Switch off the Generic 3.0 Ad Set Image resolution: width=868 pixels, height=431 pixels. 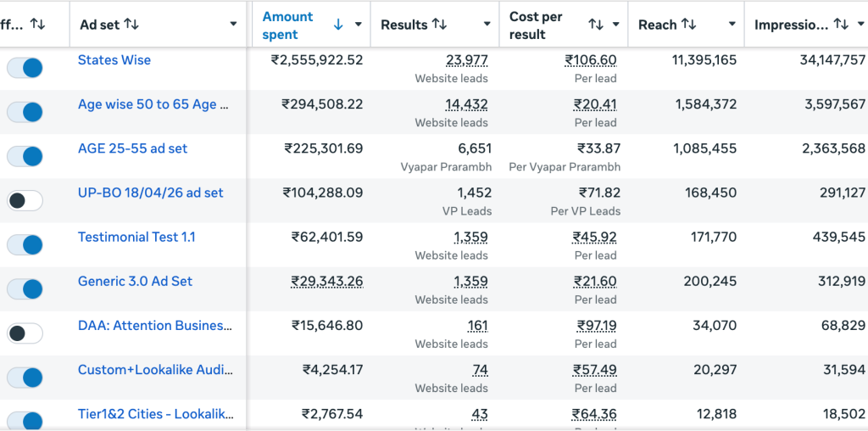pos(25,289)
